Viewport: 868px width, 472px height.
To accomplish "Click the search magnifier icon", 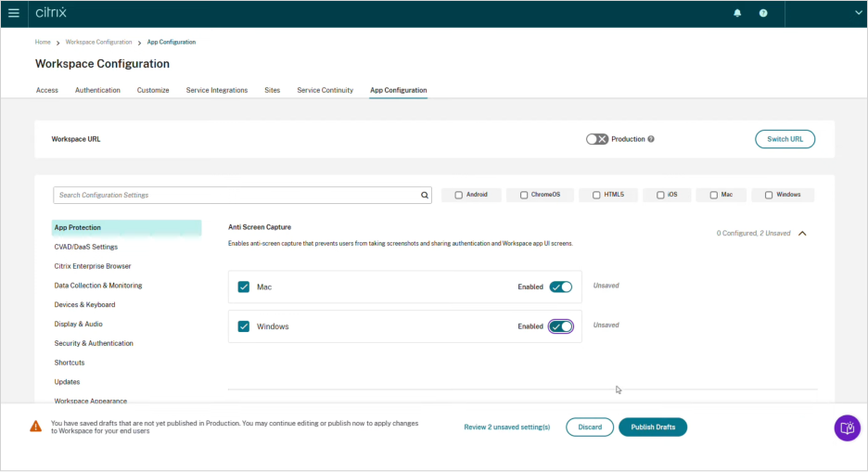I will tap(425, 196).
